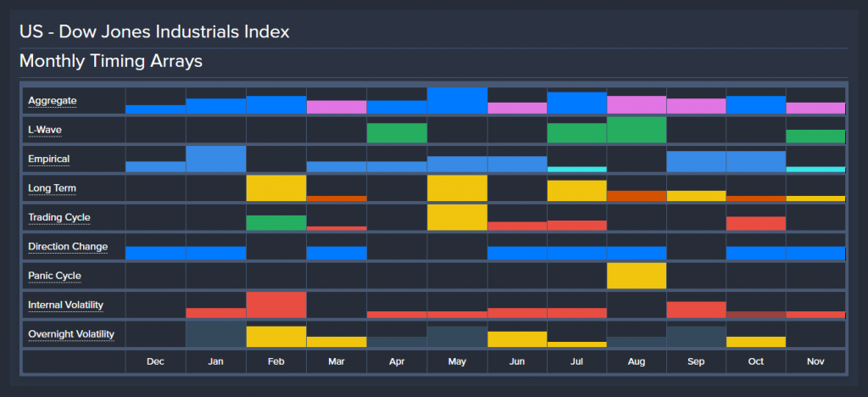Click the Empirical cyan bar for Jul
Image resolution: width=868 pixels, height=397 pixels.
tap(577, 170)
